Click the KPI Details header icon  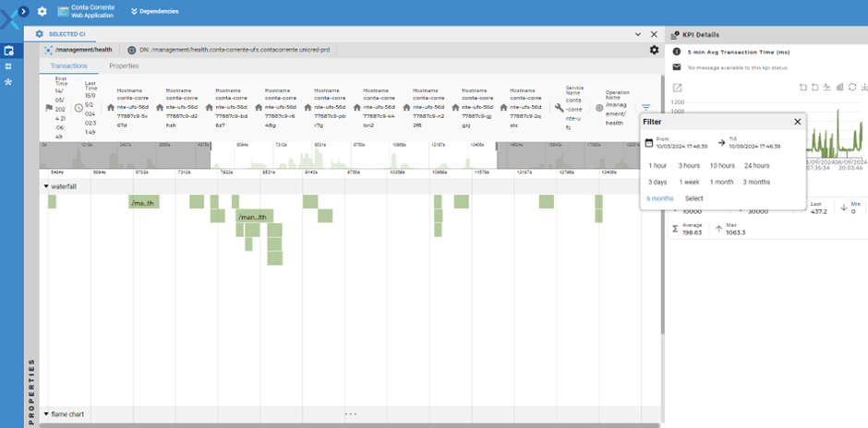point(674,35)
